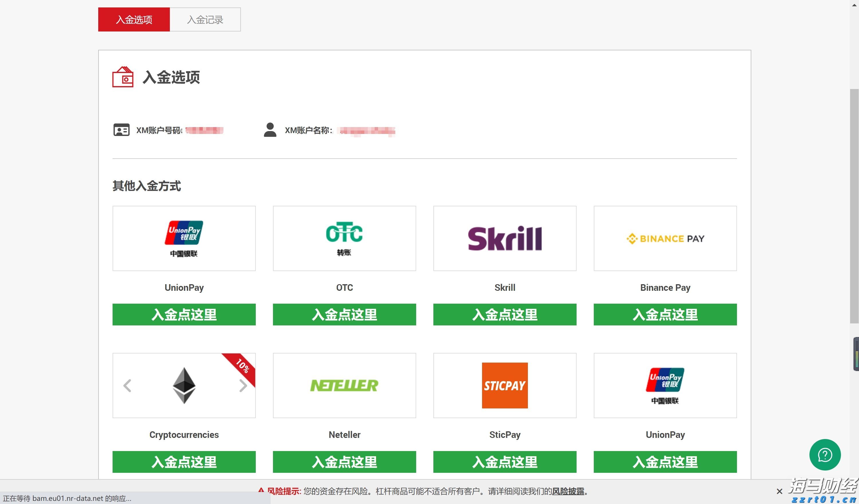Select the Skrill payment logo

[x=504, y=238]
